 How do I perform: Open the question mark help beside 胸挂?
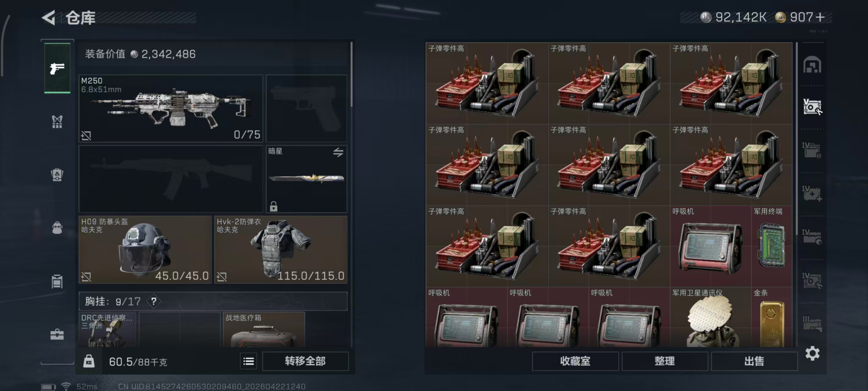click(154, 301)
